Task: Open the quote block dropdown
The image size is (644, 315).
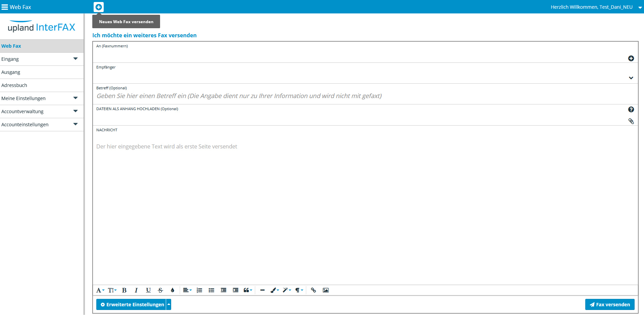Action: click(x=248, y=290)
